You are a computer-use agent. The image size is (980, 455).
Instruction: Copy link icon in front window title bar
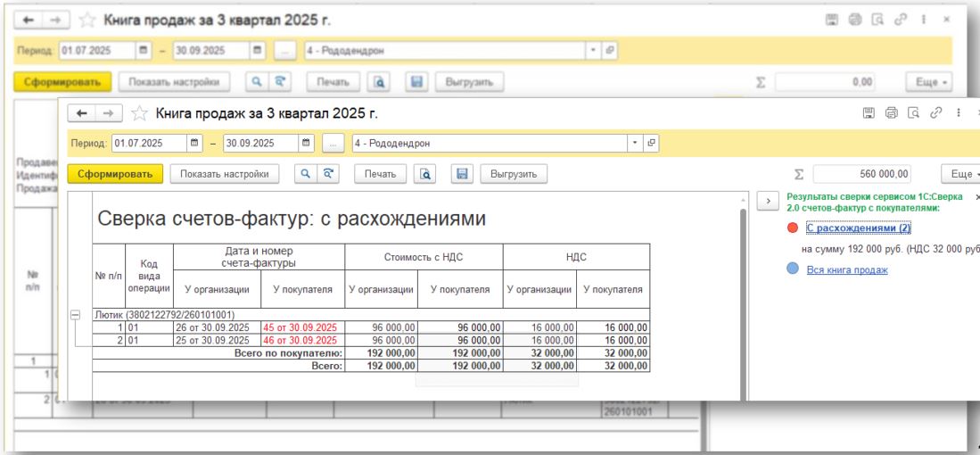[935, 112]
